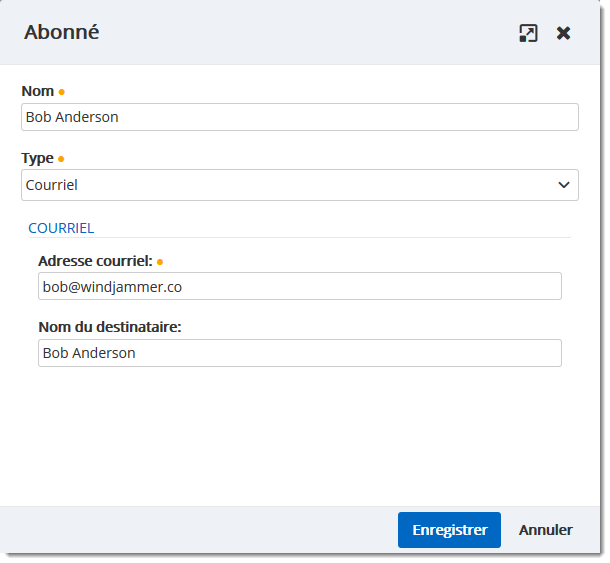Click the empty area below recipient field

point(300,435)
